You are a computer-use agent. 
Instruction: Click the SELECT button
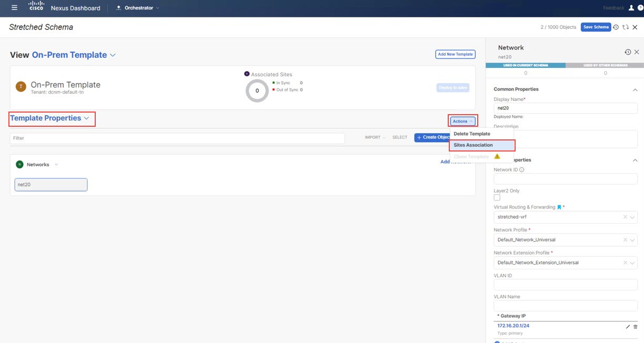coord(400,138)
